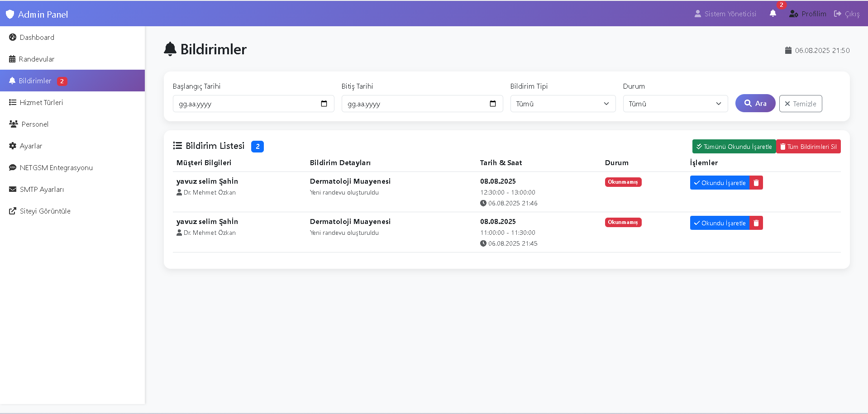Expand the Bildirim Tipi dropdown
Screen dimensions: 868x414
pyautogui.click(x=563, y=104)
